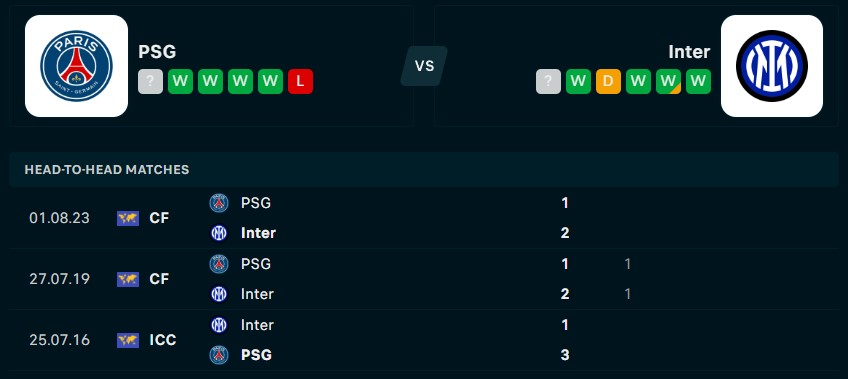848x379 pixels.
Task: Open PSG's red L loss badge
Action: 300,82
